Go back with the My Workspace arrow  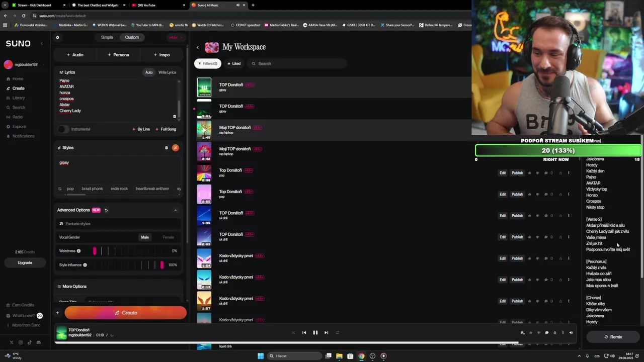click(x=197, y=47)
